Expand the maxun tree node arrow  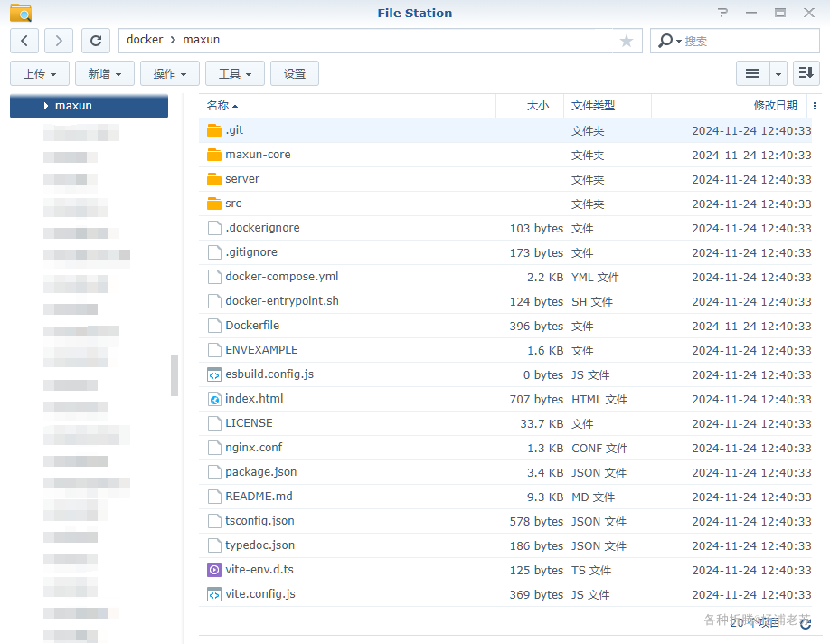click(46, 106)
